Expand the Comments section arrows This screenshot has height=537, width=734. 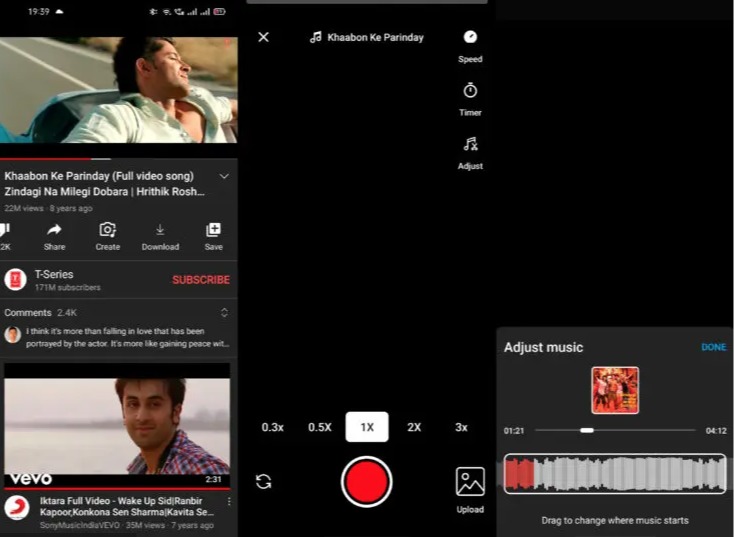(224, 313)
